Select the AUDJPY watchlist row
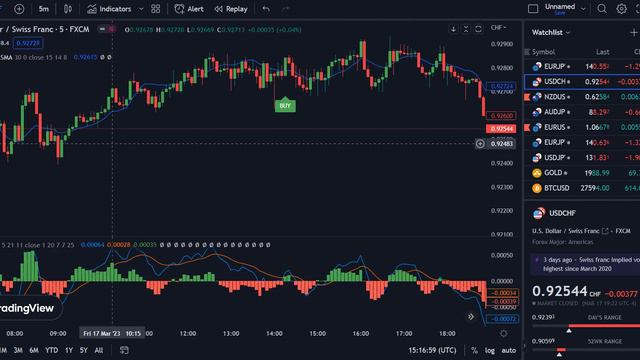Screen dimensions: 640x360 582,112
